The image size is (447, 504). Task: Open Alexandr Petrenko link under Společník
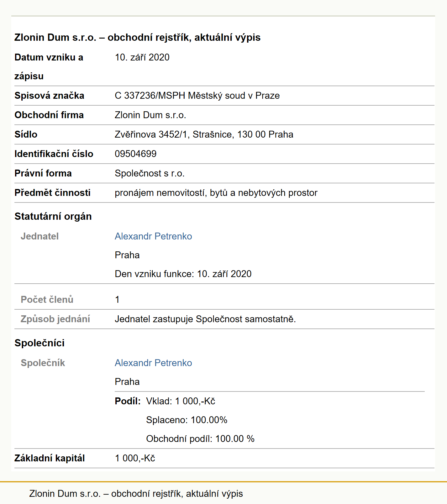pyautogui.click(x=153, y=363)
